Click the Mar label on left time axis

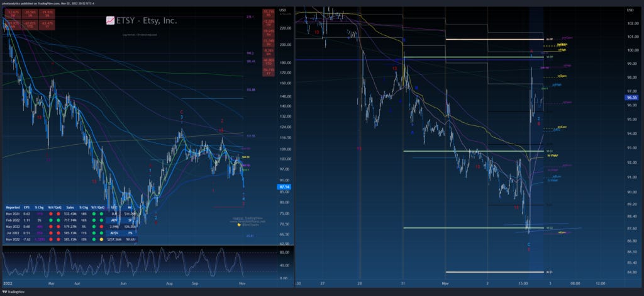pos(52,283)
